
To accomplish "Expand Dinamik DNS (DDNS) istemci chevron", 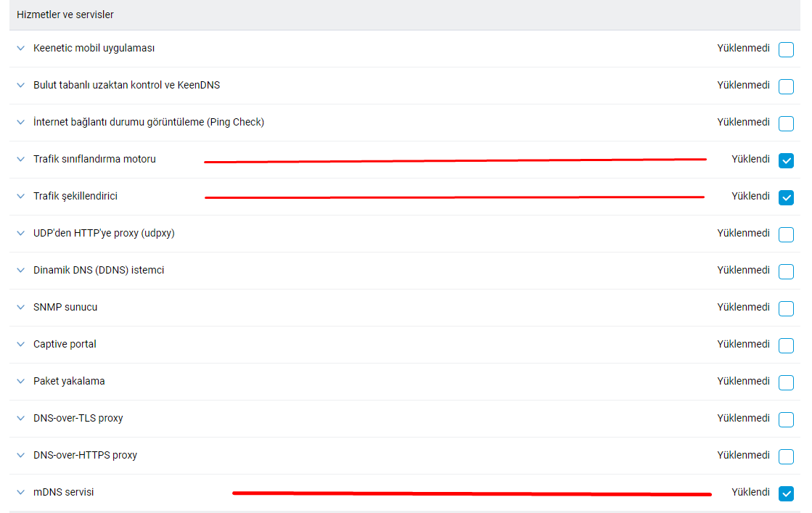I will [x=21, y=270].
